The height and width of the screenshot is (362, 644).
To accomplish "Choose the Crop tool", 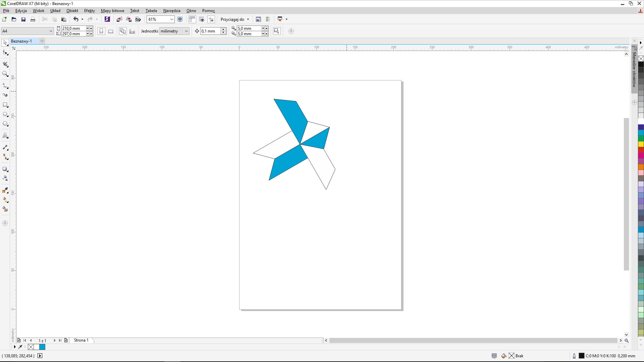I will coord(5,64).
